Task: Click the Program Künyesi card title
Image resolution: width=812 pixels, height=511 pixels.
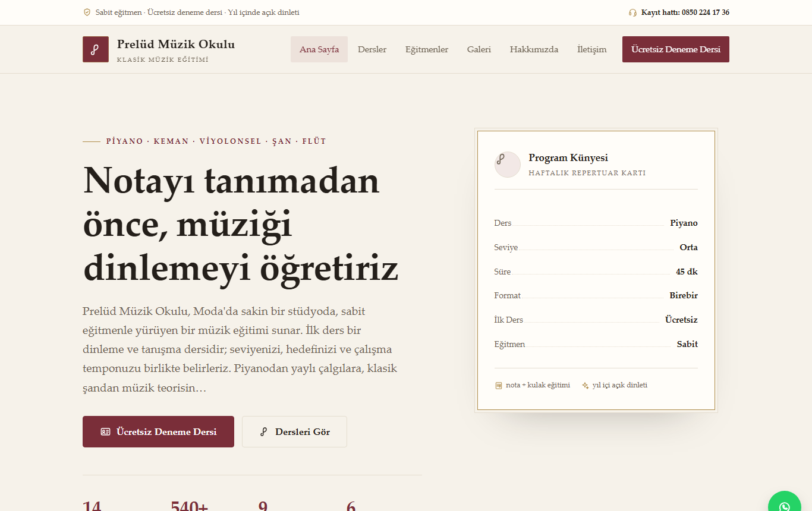Action: pyautogui.click(x=568, y=158)
